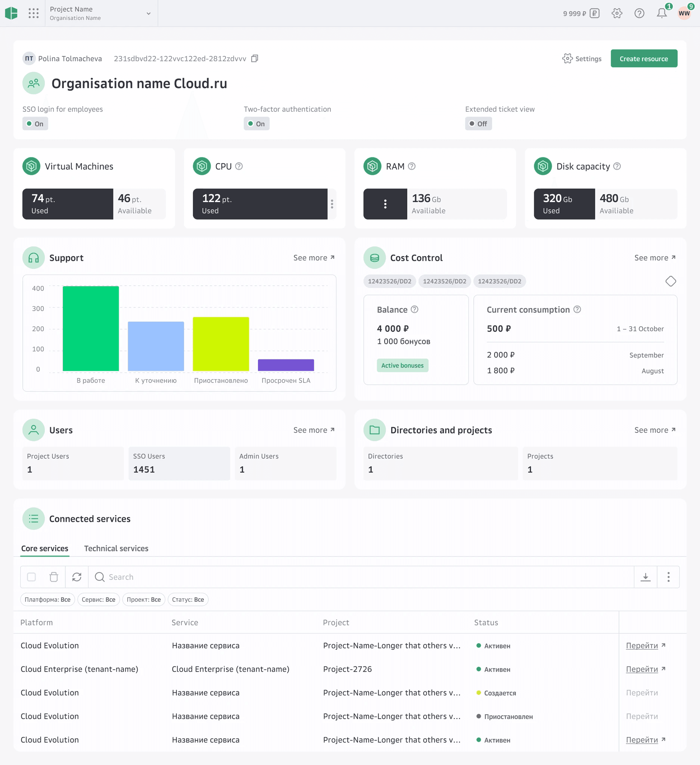Open the 'Сервис: Все' filter dropdown
The width and height of the screenshot is (700, 765).
point(99,600)
